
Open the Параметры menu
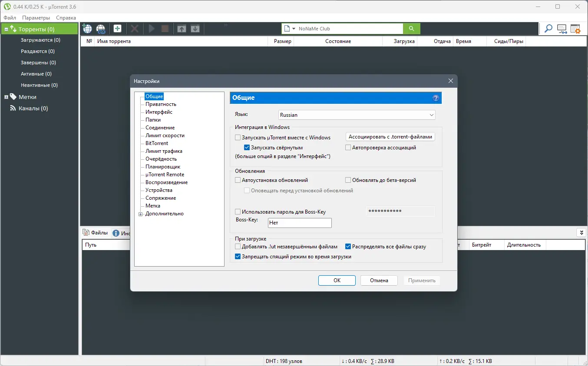pos(36,18)
